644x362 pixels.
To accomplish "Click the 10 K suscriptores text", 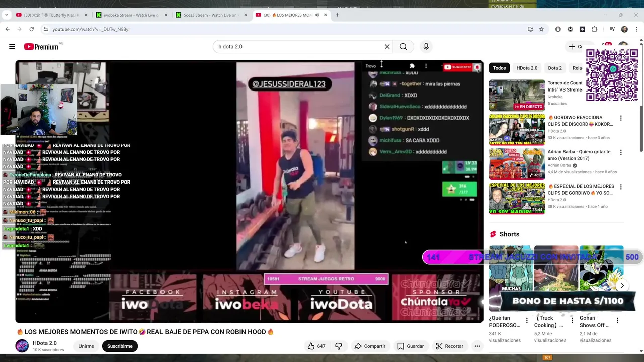I will tap(48, 350).
